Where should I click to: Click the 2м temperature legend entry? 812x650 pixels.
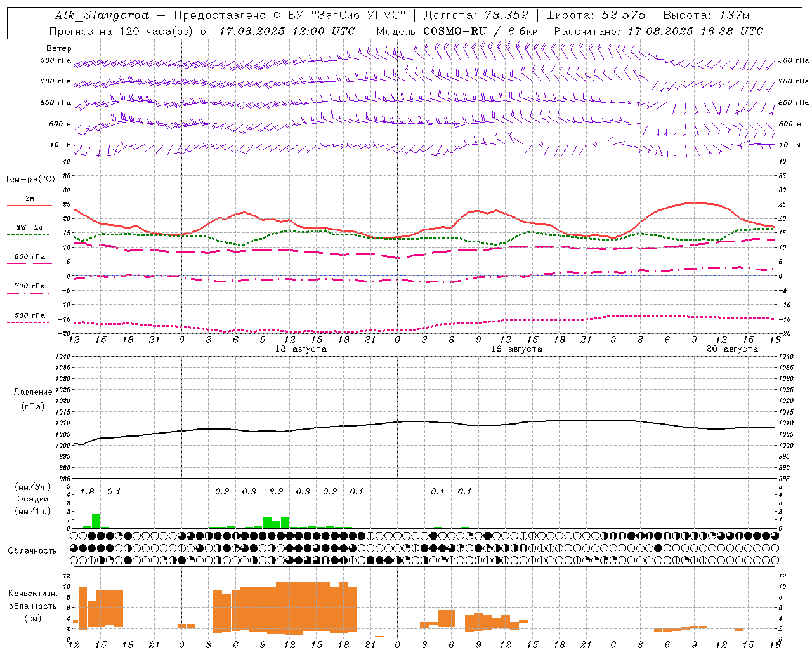click(30, 199)
